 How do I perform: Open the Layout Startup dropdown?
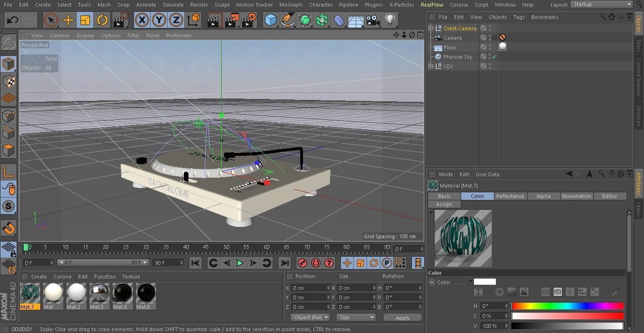point(602,4)
